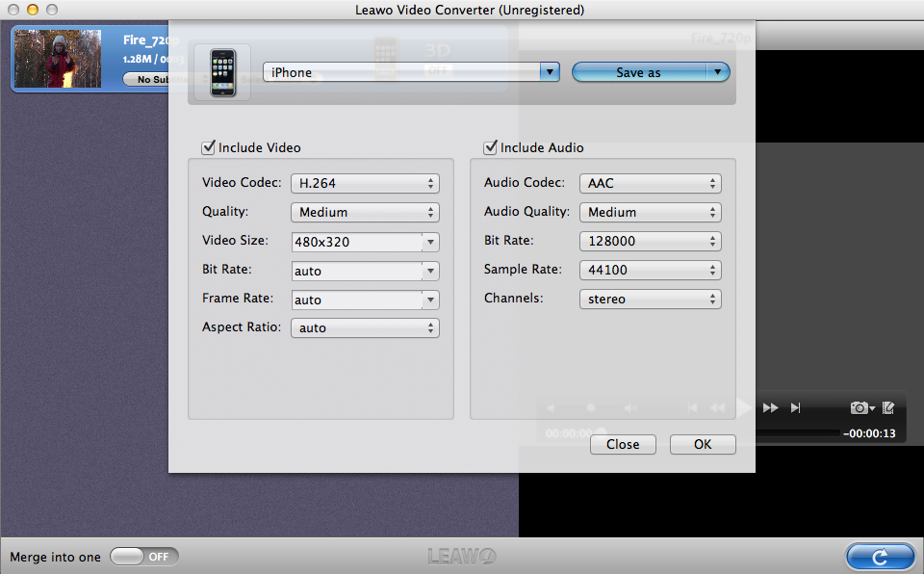924x574 pixels.
Task: Click the fast forward playback button
Action: tap(770, 407)
